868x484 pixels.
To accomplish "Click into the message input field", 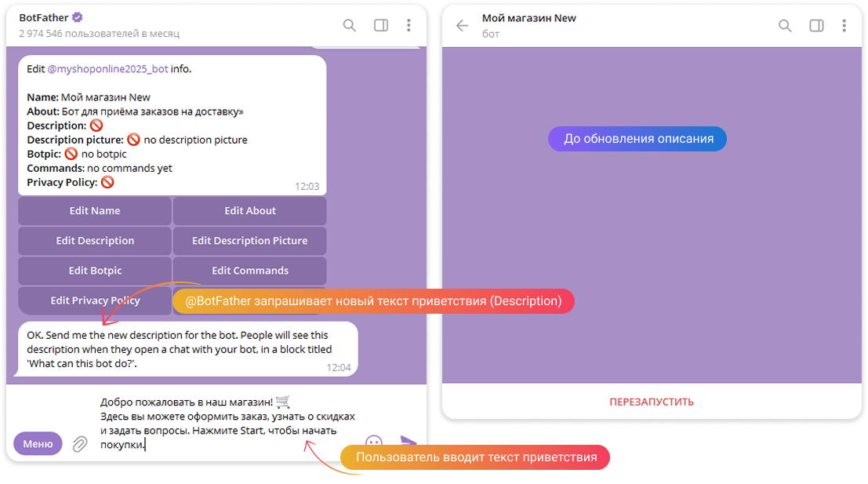I will pyautogui.click(x=227, y=423).
